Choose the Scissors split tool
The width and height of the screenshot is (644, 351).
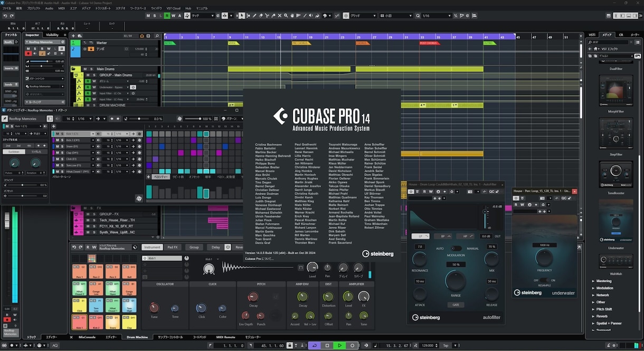coord(267,16)
